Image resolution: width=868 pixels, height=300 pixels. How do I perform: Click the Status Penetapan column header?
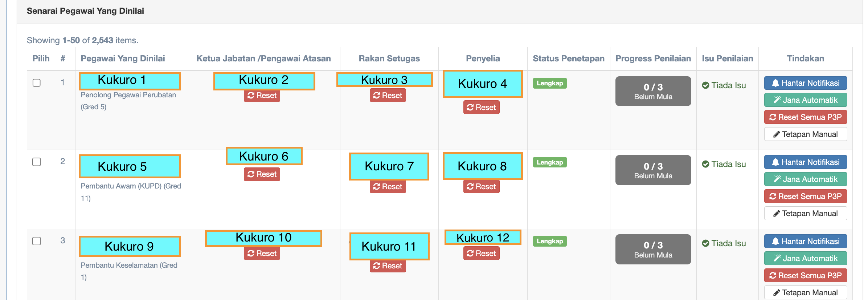click(x=568, y=58)
